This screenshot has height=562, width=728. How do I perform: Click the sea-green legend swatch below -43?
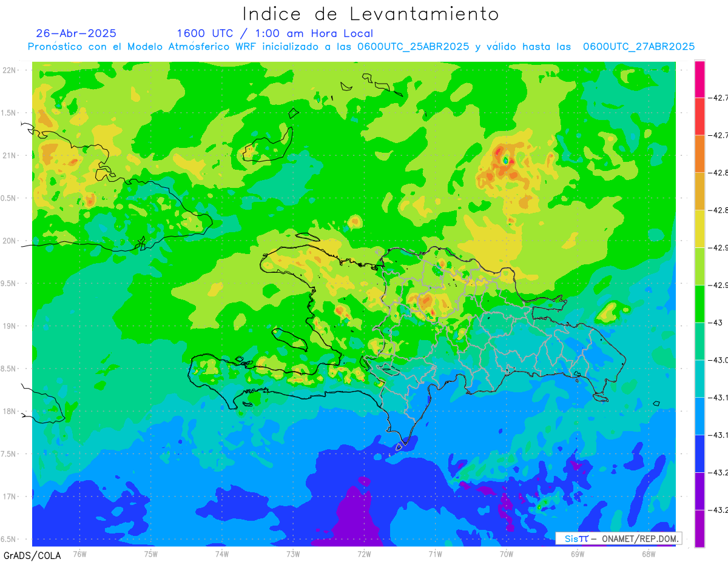pos(699,341)
